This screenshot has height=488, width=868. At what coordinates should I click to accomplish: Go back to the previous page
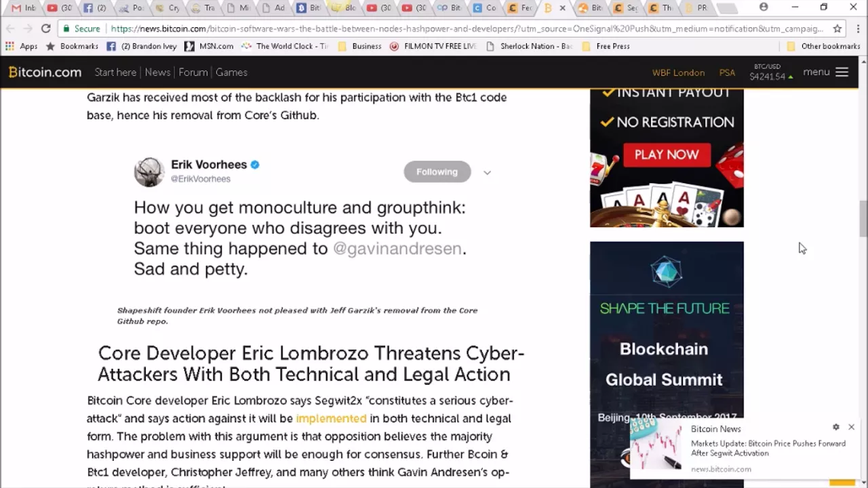click(11, 28)
